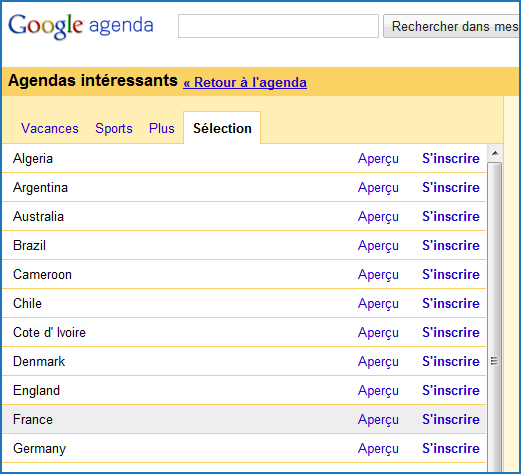The width and height of the screenshot is (521, 474).
Task: Open the Plus tab
Action: [x=162, y=128]
